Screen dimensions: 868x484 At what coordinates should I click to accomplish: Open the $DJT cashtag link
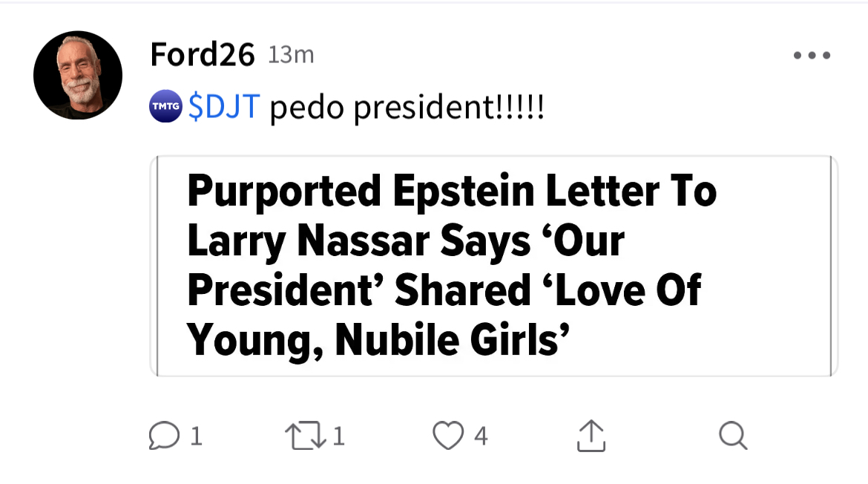pos(223,108)
